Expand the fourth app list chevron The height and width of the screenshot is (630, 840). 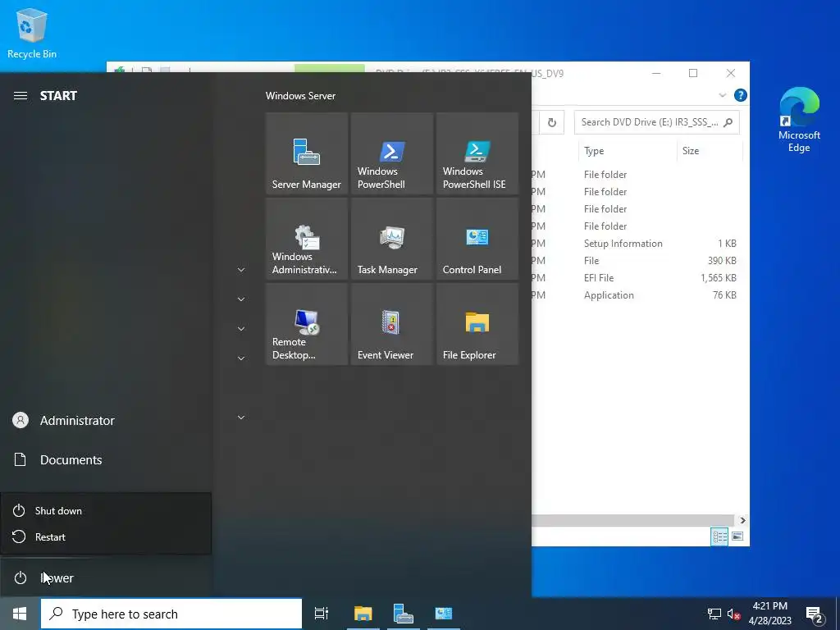[241, 358]
